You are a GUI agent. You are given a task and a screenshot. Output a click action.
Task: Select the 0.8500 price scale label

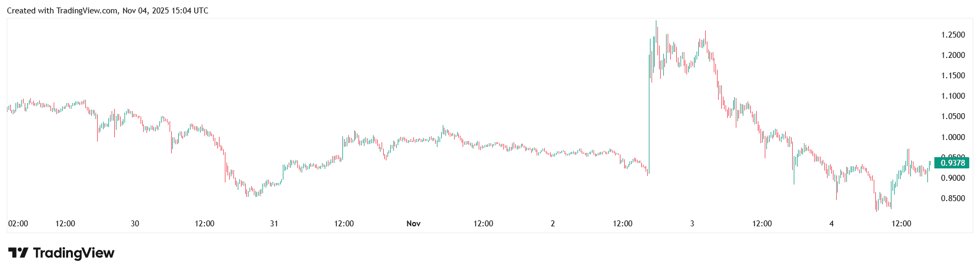[953, 198]
